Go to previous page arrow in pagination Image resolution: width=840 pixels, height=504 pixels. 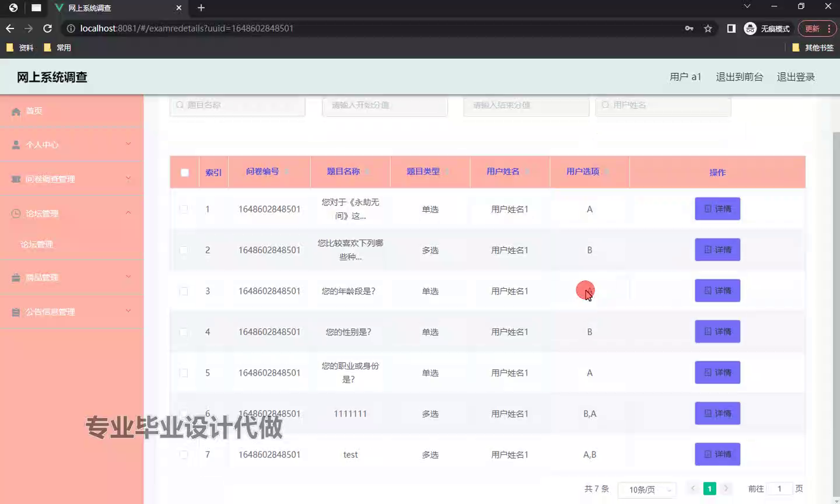693,488
